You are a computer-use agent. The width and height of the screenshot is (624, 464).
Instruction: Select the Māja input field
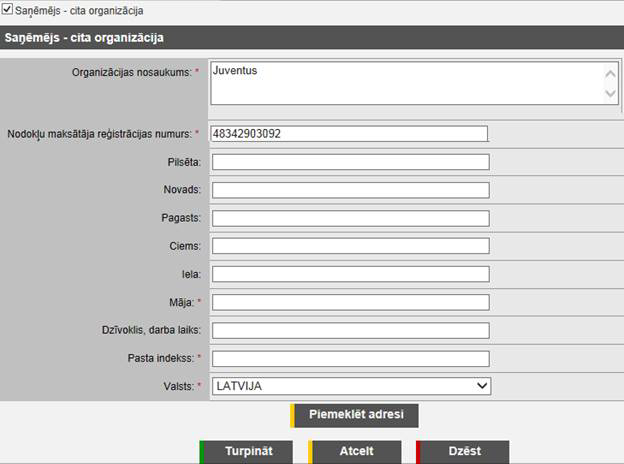pyautogui.click(x=349, y=302)
